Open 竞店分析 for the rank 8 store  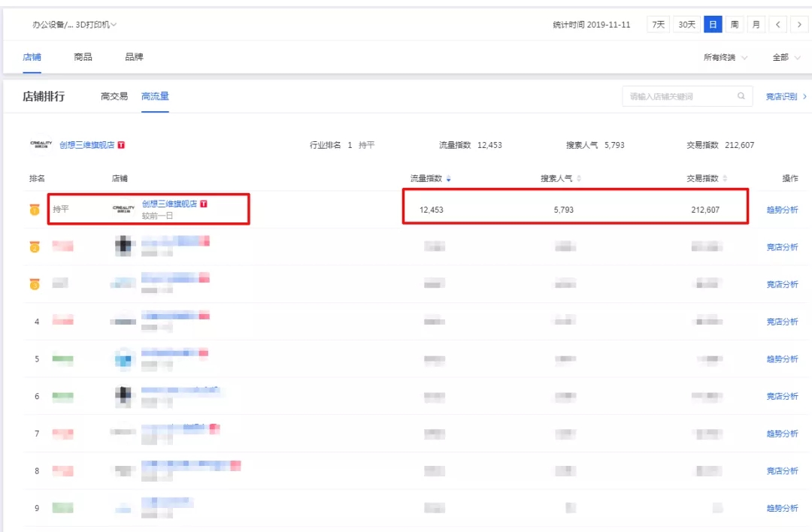tap(782, 470)
